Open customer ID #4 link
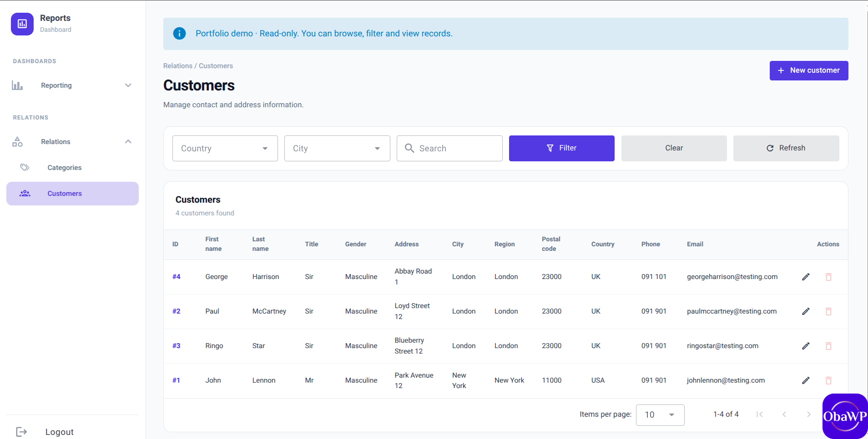Screen dimensions: 868x439 [x=177, y=277]
